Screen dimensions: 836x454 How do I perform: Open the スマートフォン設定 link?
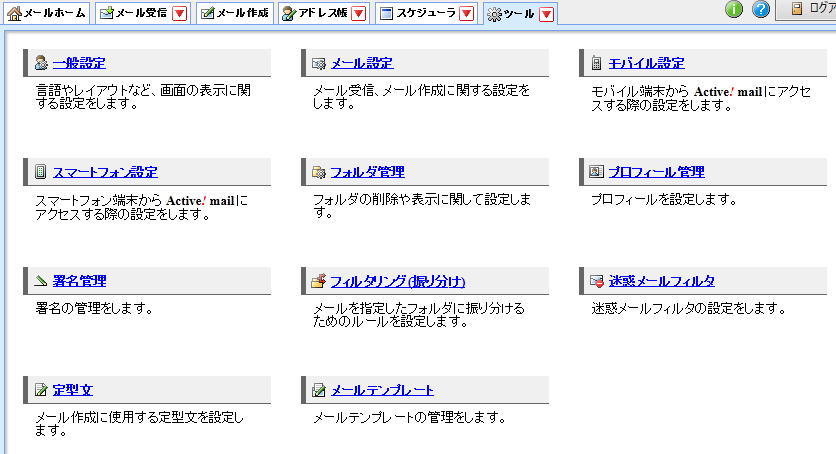105,172
